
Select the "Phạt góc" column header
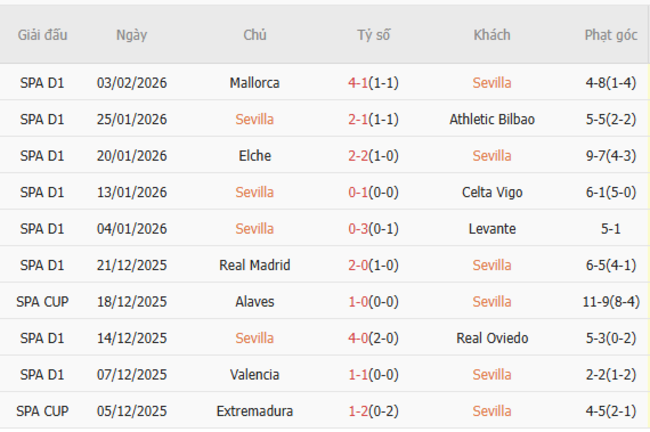610,34
